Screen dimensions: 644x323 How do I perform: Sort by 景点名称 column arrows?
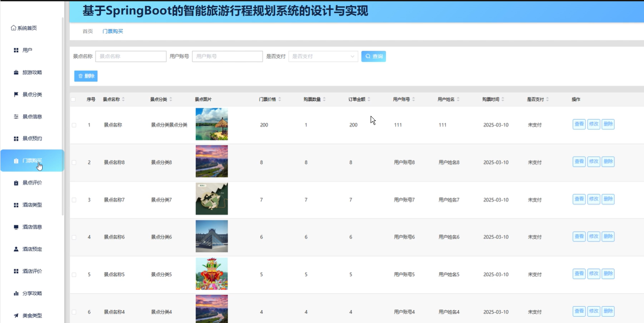pyautogui.click(x=124, y=99)
